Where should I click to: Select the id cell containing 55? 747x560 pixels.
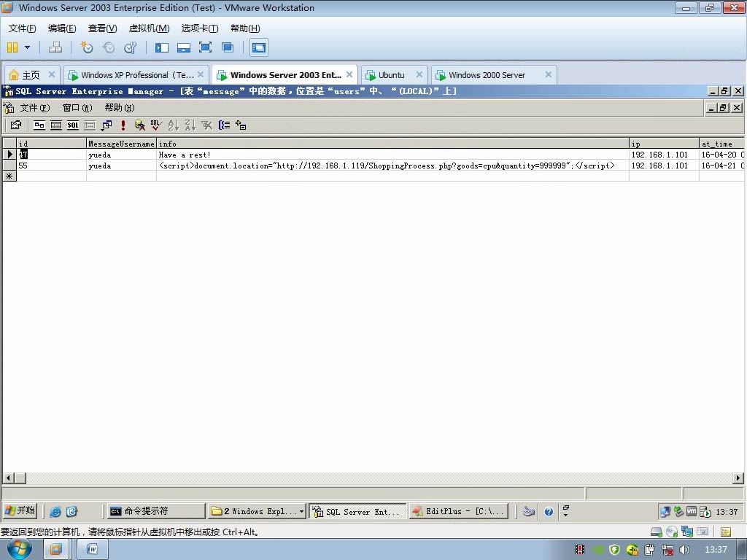[51, 166]
